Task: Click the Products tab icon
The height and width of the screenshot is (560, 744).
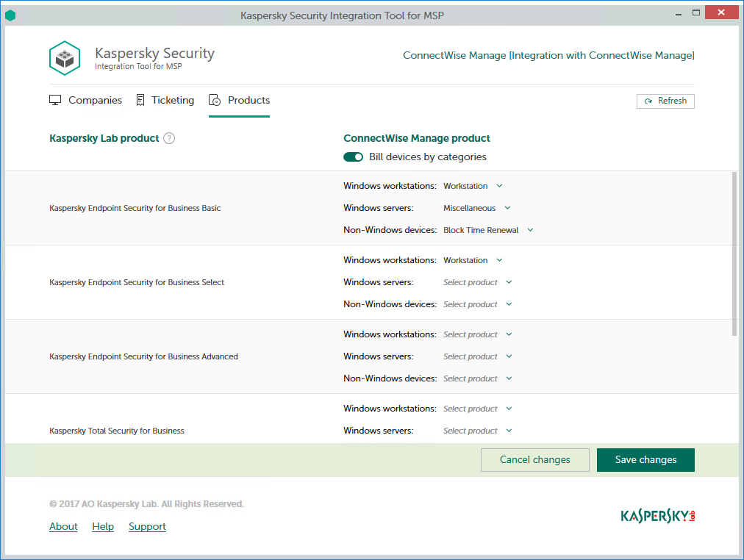Action: tap(215, 100)
